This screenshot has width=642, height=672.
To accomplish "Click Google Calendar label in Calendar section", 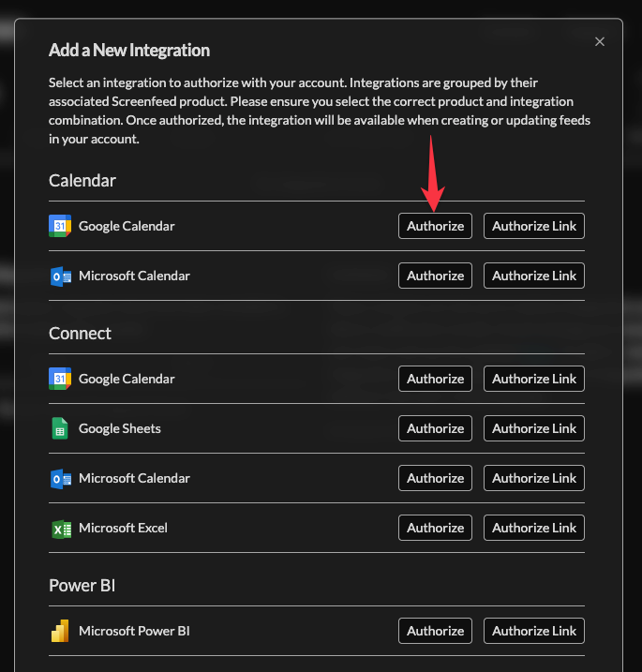I will pos(127,226).
